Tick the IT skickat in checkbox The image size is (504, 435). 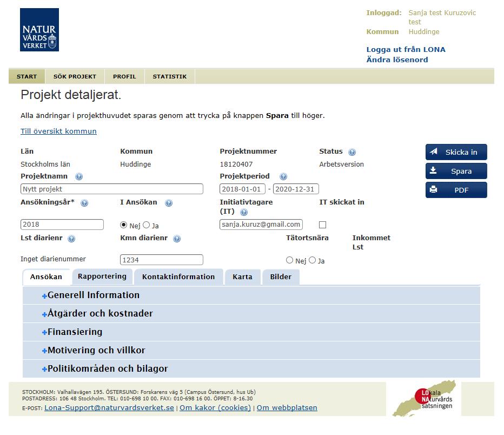pyautogui.click(x=322, y=225)
